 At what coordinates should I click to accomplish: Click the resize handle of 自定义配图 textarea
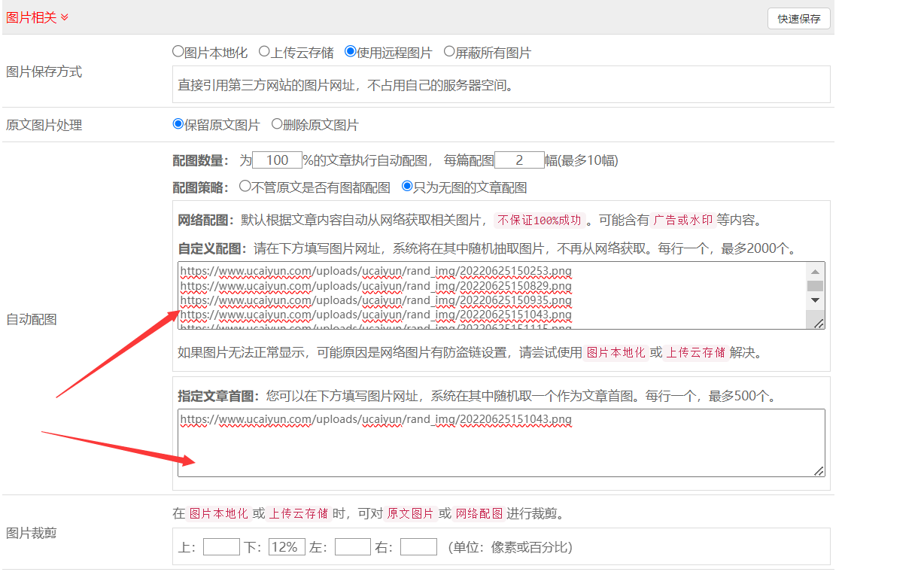tap(818, 322)
